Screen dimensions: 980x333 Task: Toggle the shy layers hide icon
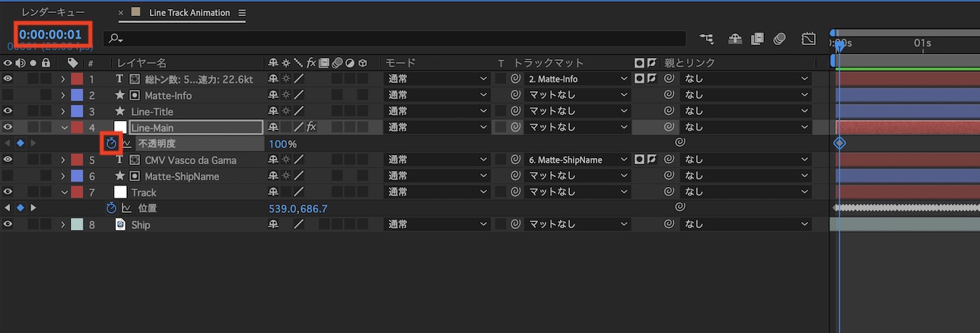[735, 39]
